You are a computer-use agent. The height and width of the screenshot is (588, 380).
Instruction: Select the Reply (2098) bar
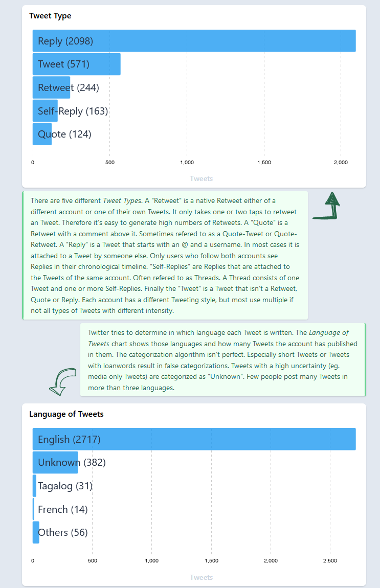[x=194, y=41]
